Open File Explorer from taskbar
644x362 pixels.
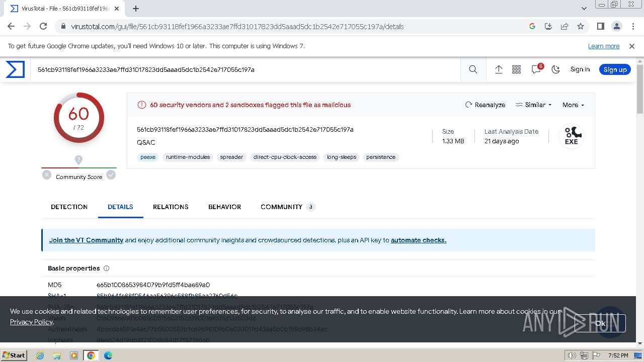(x=57, y=355)
